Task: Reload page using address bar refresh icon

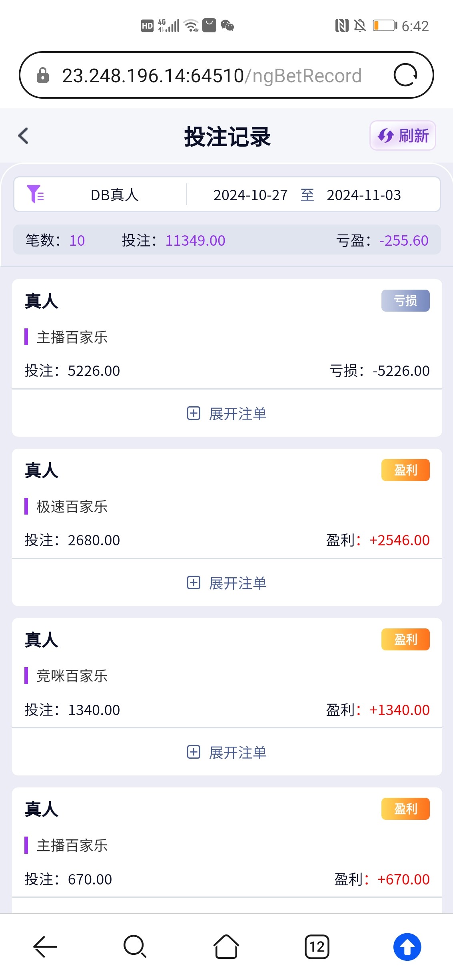Action: [405, 75]
